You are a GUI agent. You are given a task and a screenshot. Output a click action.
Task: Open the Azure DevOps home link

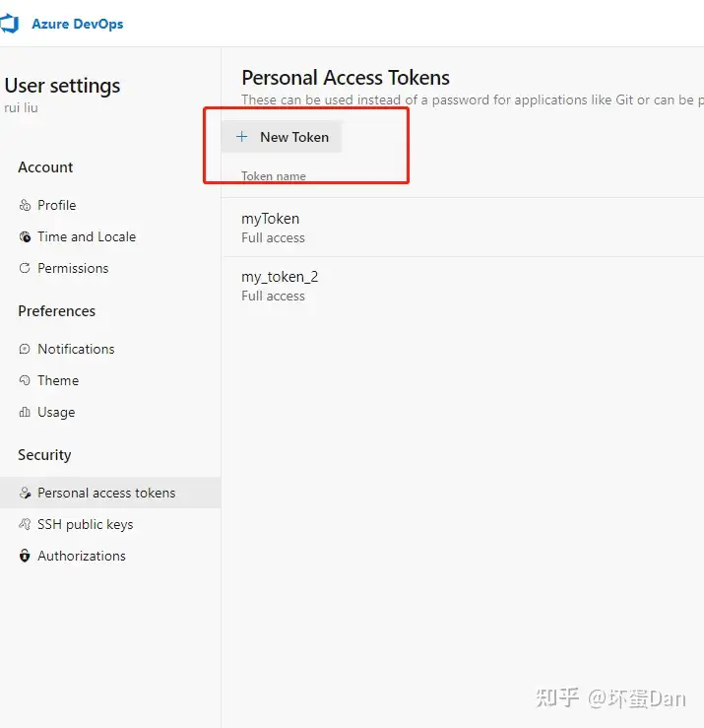(x=78, y=24)
